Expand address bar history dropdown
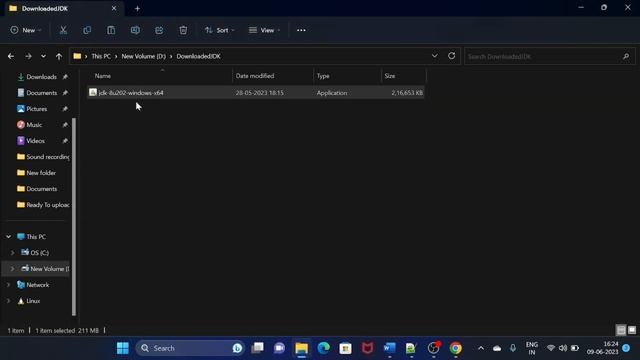This screenshot has width=640, height=360. click(435, 56)
